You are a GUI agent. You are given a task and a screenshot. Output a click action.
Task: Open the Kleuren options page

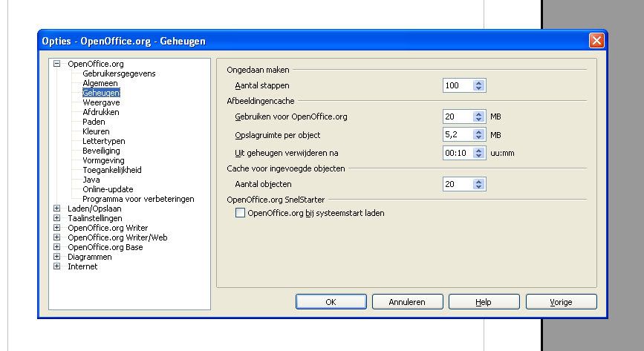click(96, 131)
